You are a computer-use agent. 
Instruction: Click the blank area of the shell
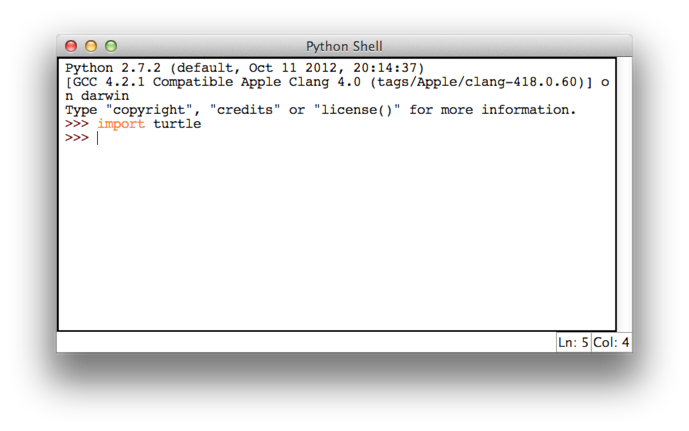coord(336,240)
